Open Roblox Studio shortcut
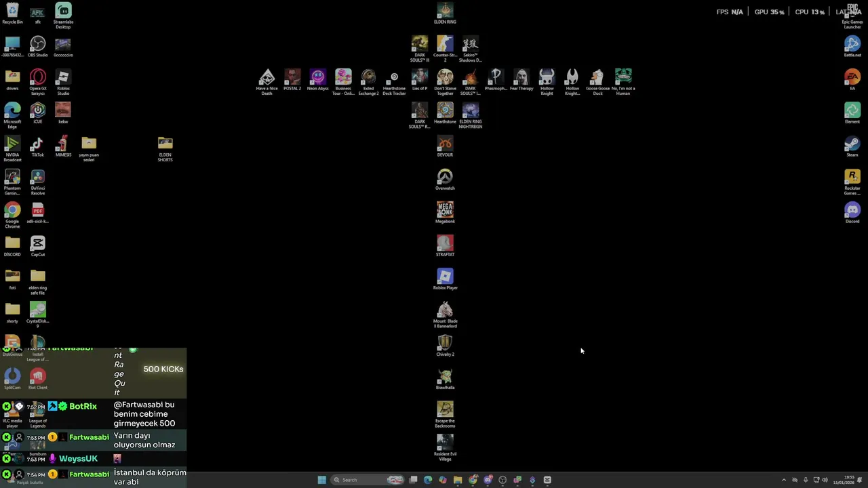This screenshot has width=868, height=488. [63, 82]
